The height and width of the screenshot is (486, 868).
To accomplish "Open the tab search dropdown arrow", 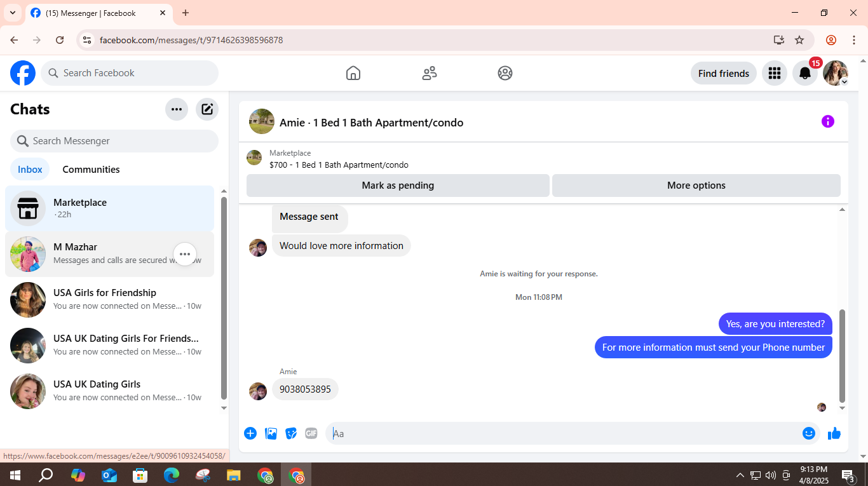I will tap(12, 13).
